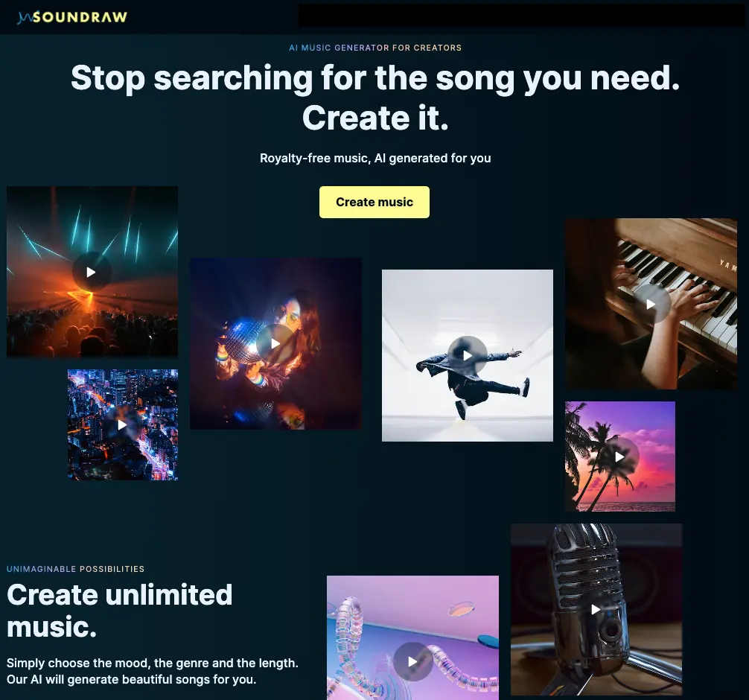Open the Soundraw logo home link
This screenshot has width=749, height=700.
(73, 17)
